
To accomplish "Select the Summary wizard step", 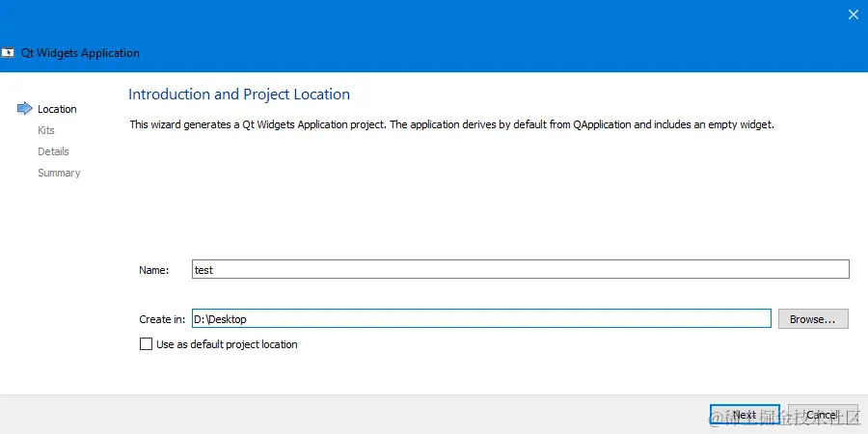I will tap(59, 173).
